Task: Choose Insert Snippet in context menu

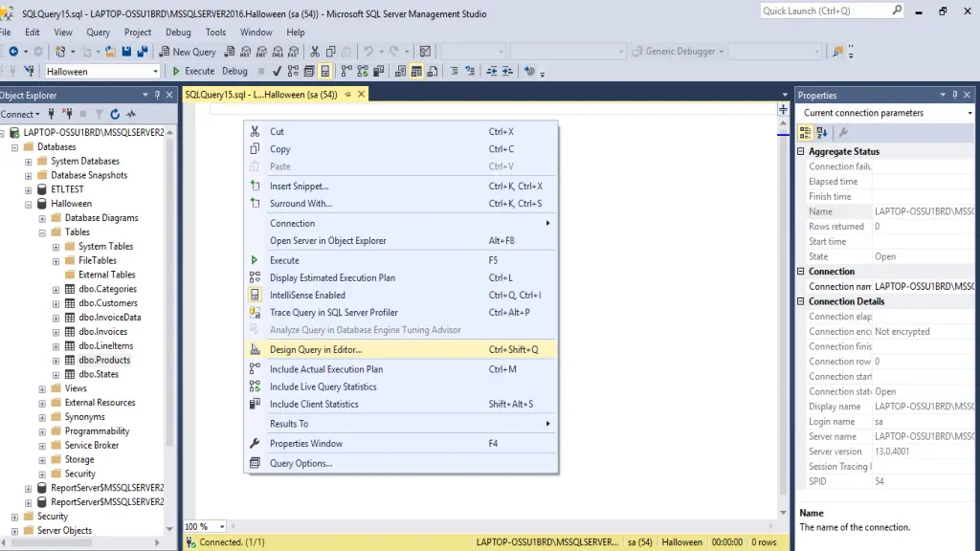Action: click(x=401, y=187)
